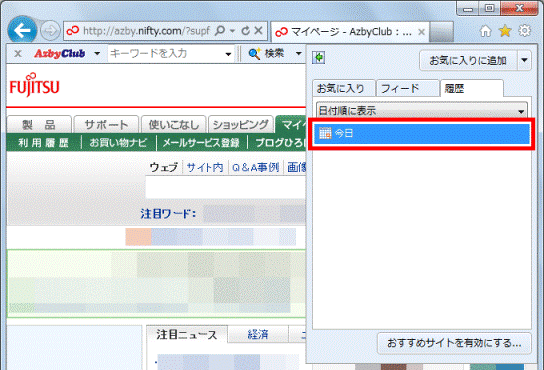Stop loading with the address bar X
This screenshot has height=370, width=544.
pos(258,31)
